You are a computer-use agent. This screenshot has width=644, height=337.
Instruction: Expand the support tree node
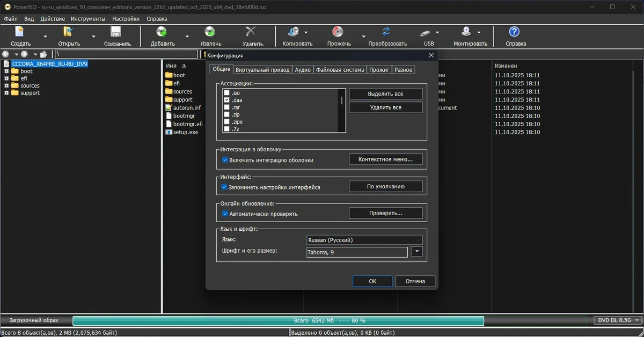[6, 93]
